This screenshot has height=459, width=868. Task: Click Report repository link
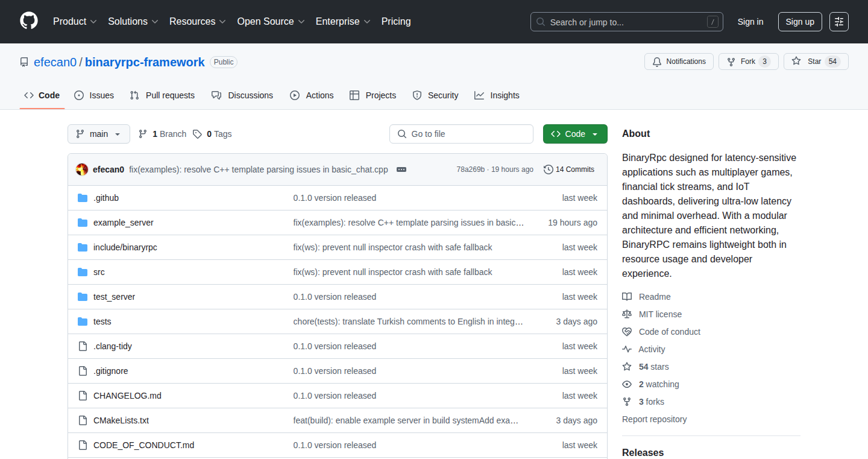pos(654,419)
